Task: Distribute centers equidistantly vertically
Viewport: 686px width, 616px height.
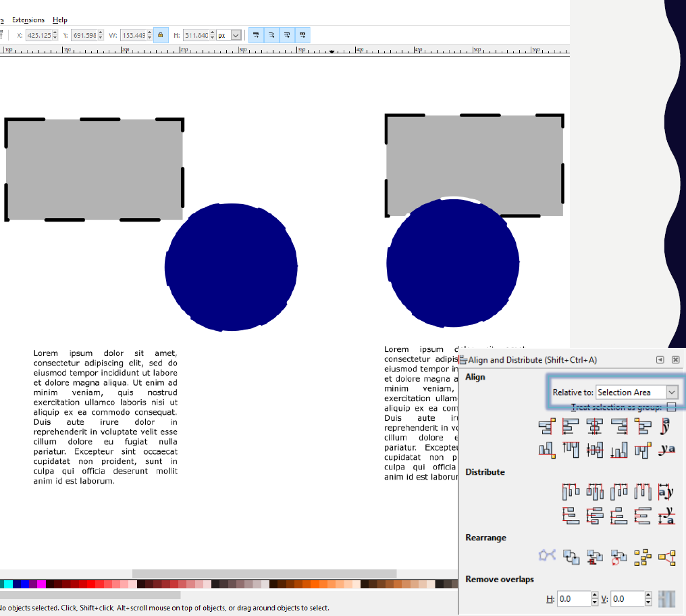Action: coord(595,516)
